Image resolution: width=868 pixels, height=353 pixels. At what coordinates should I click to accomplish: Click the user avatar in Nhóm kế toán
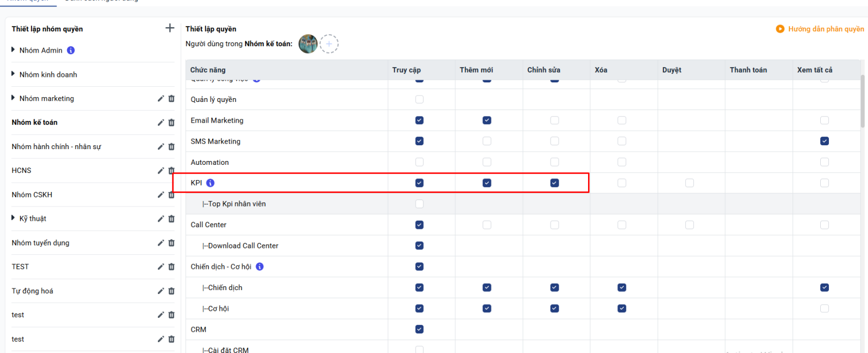[x=308, y=44]
